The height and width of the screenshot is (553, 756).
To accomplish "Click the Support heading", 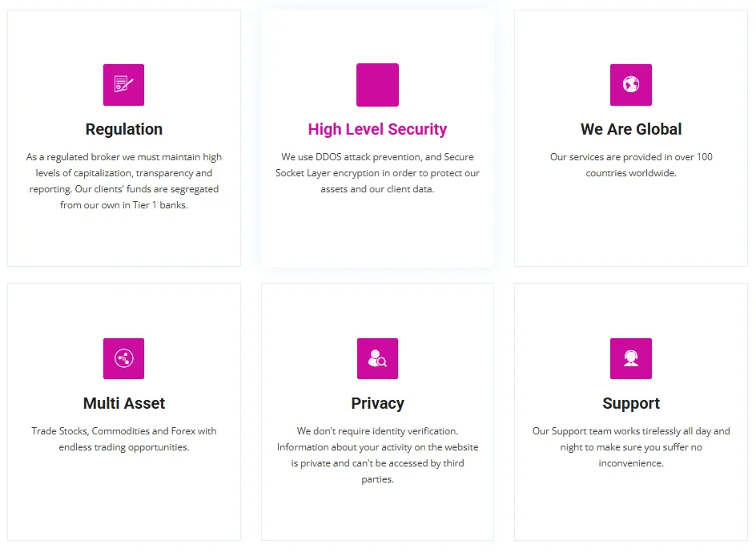I will [631, 403].
